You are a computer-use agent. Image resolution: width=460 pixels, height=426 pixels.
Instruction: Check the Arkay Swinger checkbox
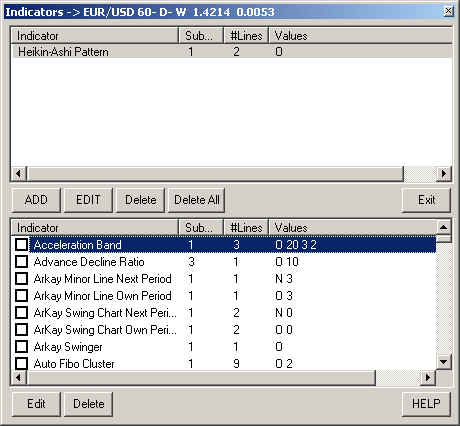(x=21, y=347)
